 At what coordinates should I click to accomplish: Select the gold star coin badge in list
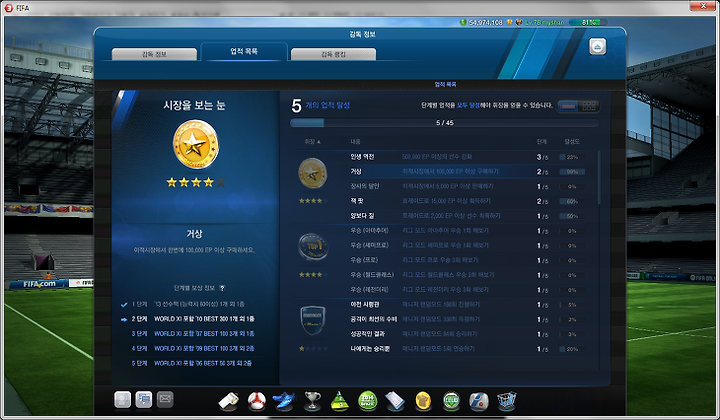pos(313,173)
